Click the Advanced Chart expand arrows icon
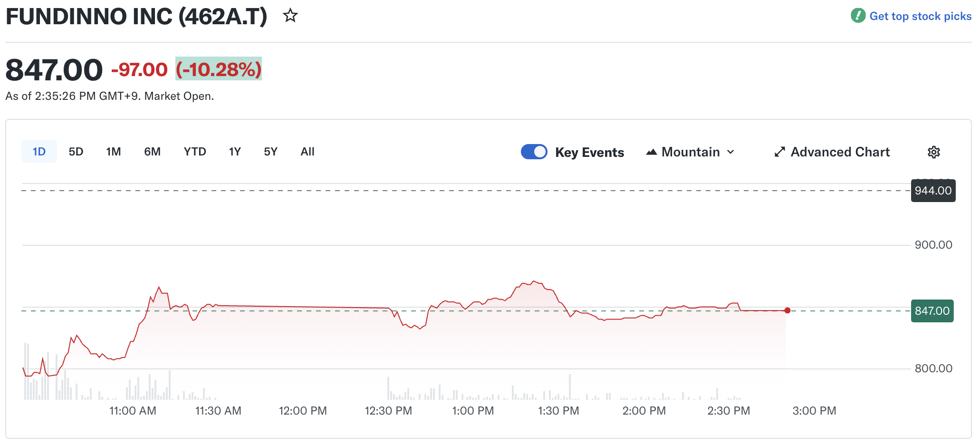Viewport: 980px width, 445px height. tap(779, 152)
